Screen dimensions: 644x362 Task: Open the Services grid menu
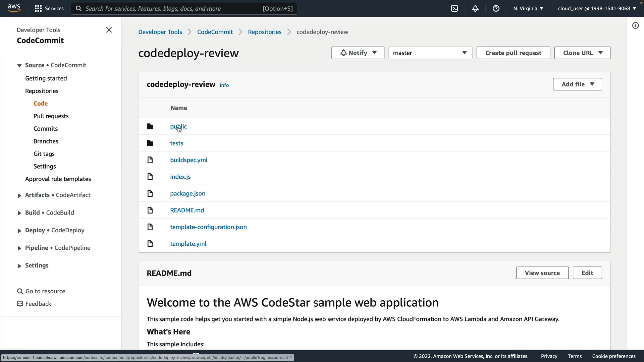38,8
